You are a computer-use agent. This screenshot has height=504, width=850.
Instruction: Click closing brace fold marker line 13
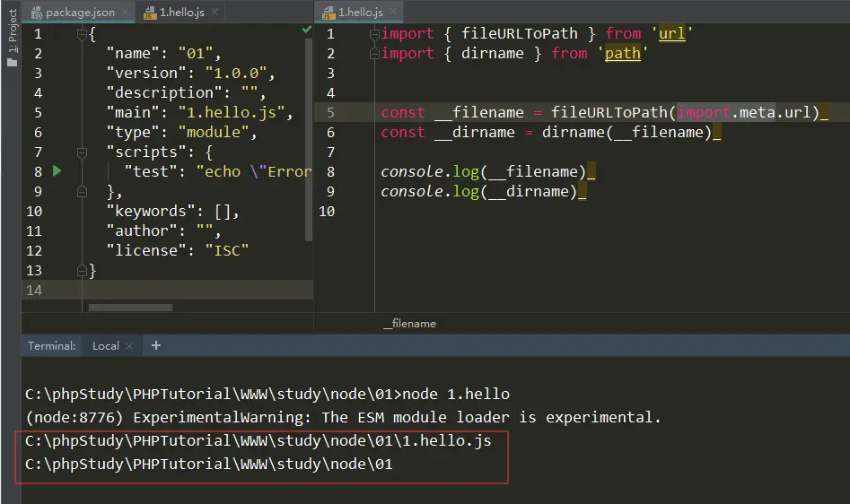tap(82, 270)
